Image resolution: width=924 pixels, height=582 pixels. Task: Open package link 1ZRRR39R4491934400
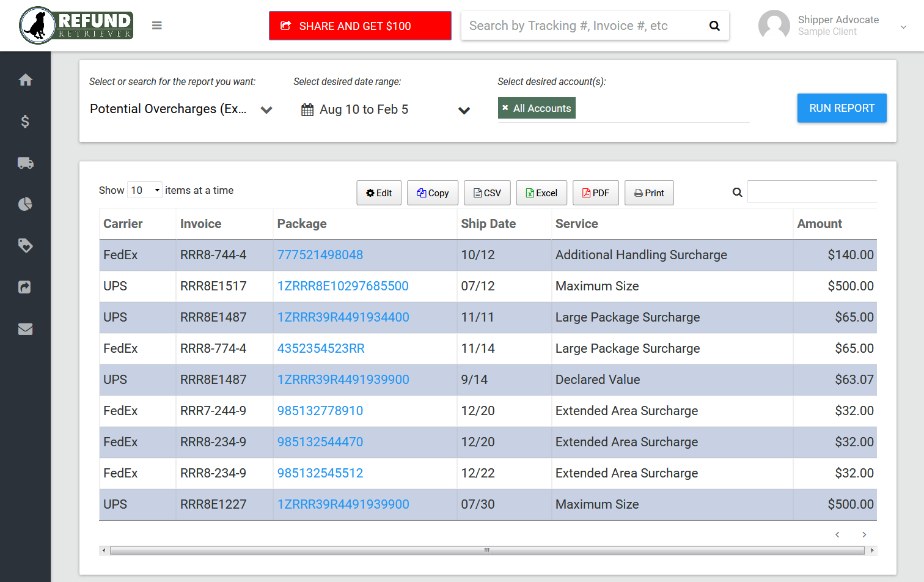343,317
